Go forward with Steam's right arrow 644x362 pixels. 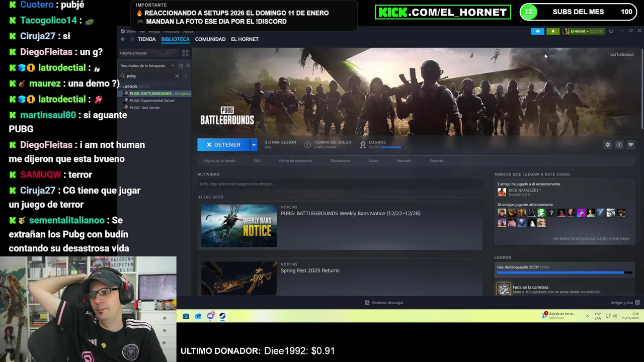point(131,39)
